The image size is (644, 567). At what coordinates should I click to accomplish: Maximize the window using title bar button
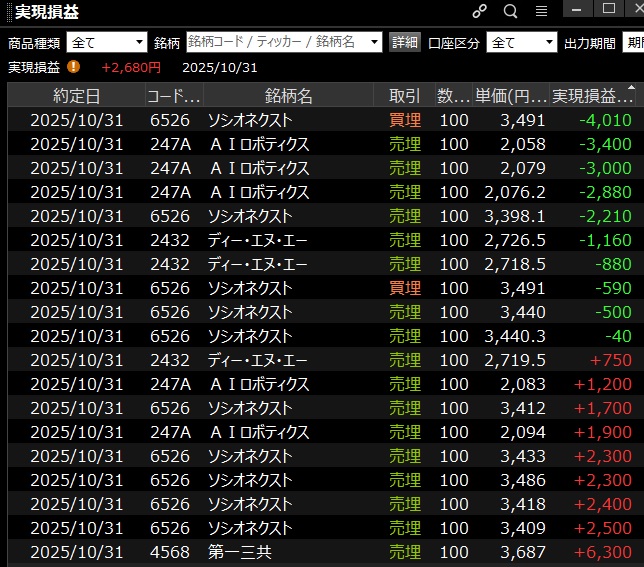coord(608,9)
